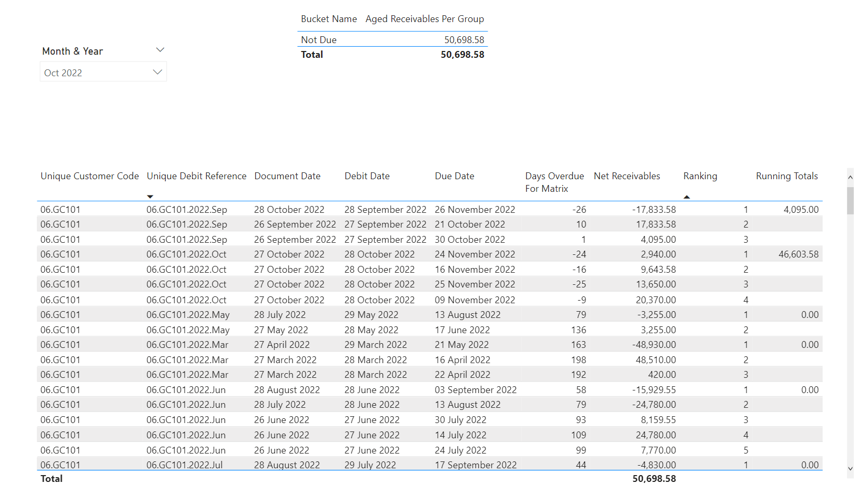Select the Not Due bucket row

point(319,40)
